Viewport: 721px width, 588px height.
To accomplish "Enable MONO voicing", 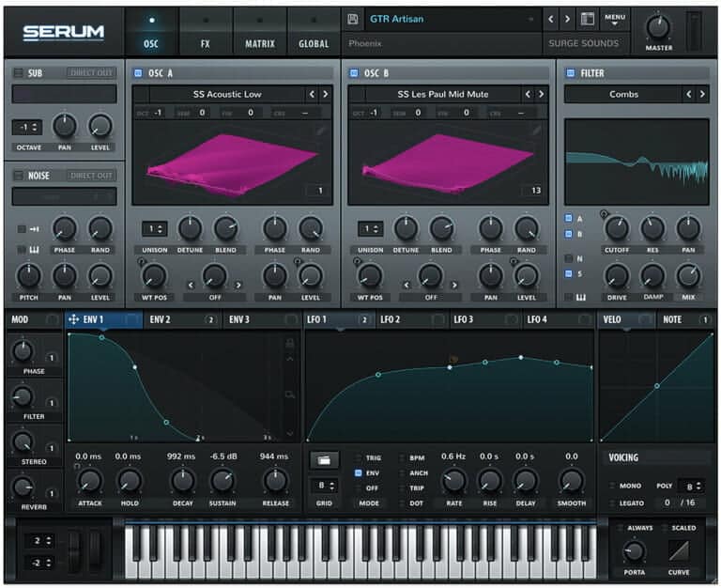I will pos(612,486).
